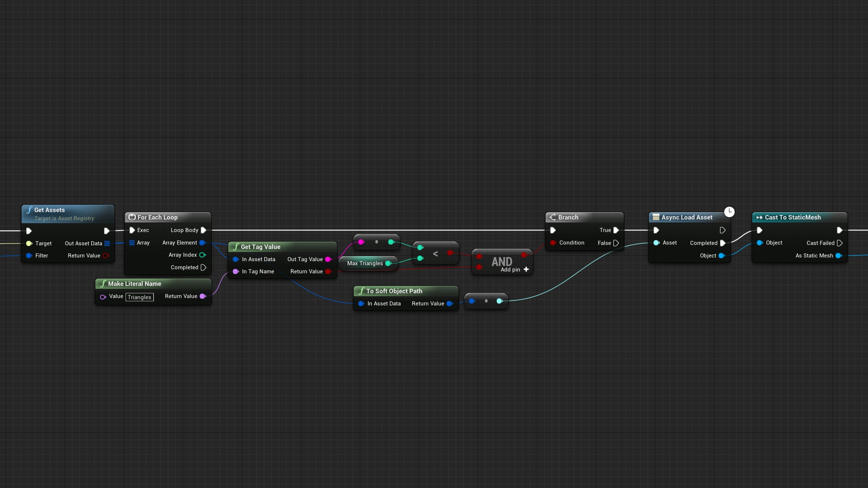Click the To Soft Object Path function icon
Viewport: 868px width, 488px height.
(x=361, y=291)
